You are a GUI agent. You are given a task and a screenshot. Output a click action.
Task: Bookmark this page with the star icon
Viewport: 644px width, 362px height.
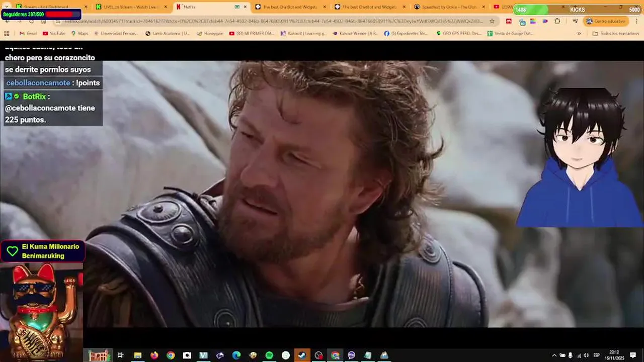[493, 21]
